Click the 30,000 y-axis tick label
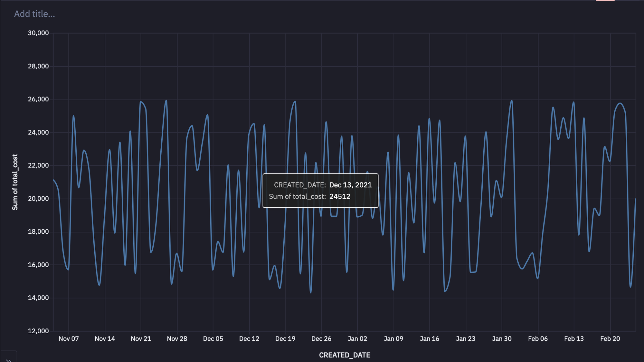Image resolution: width=644 pixels, height=362 pixels. point(38,33)
